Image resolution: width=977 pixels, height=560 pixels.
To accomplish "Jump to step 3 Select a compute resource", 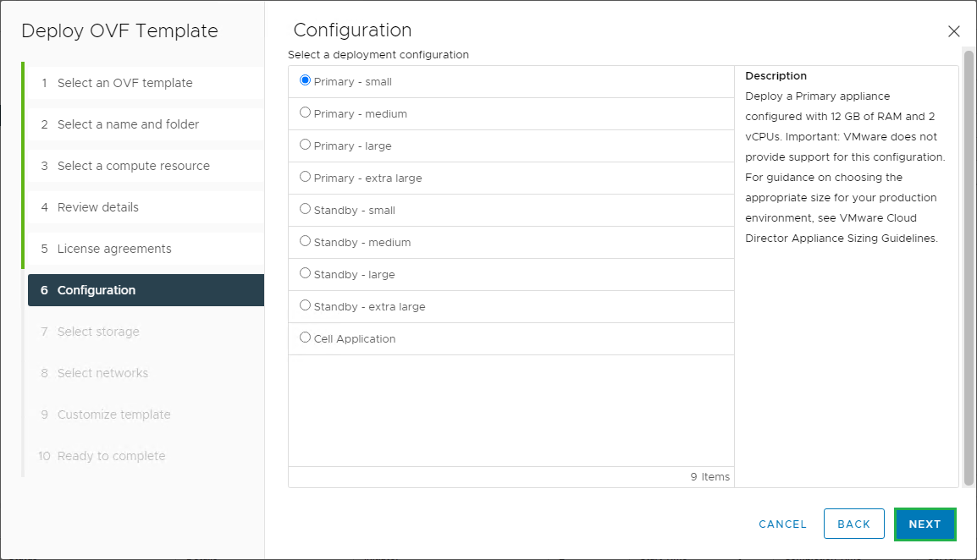I will coord(133,166).
